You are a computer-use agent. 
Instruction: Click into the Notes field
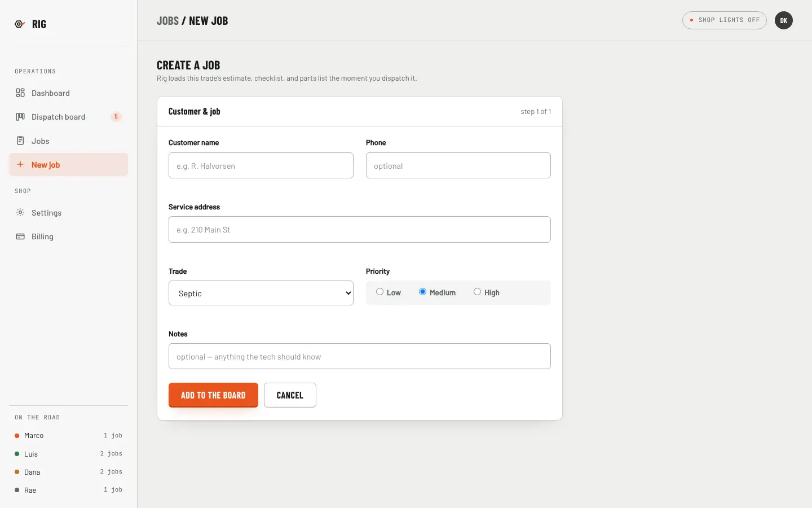pyautogui.click(x=360, y=356)
